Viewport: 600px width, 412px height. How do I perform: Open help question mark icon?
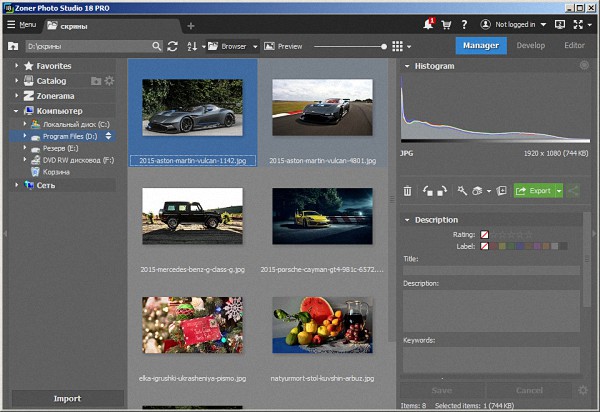(464, 25)
